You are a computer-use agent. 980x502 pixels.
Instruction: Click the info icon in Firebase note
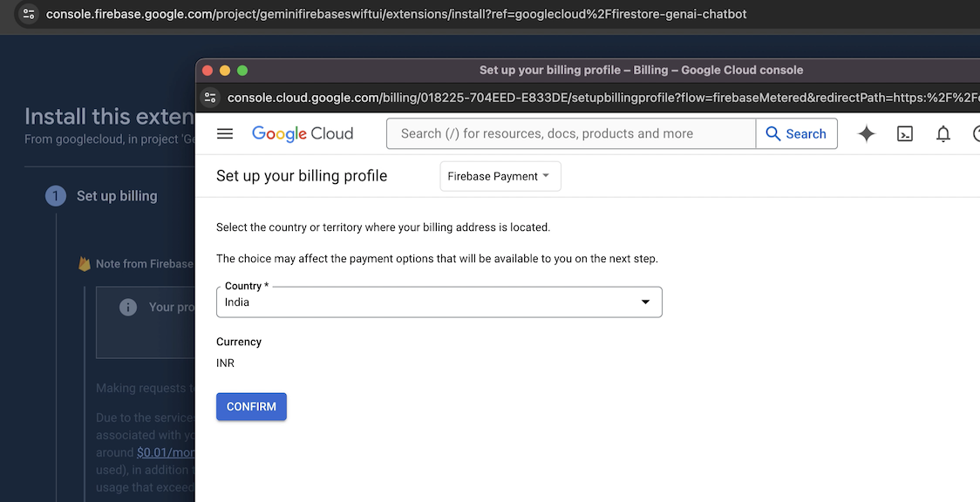(128, 307)
